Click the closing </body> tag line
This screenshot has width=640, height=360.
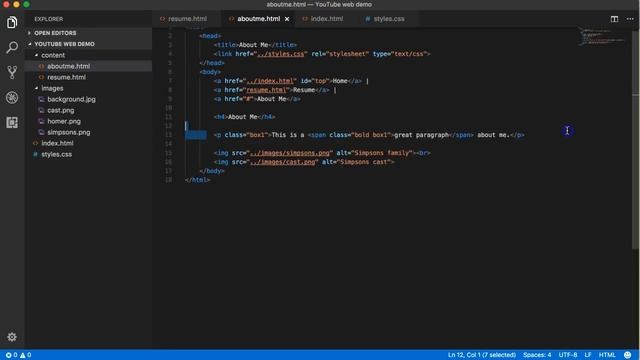pos(212,171)
